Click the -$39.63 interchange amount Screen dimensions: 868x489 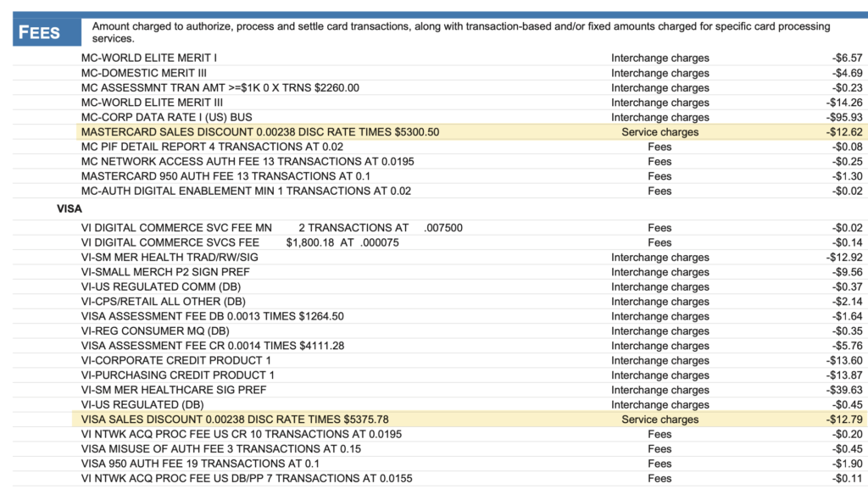click(x=844, y=390)
